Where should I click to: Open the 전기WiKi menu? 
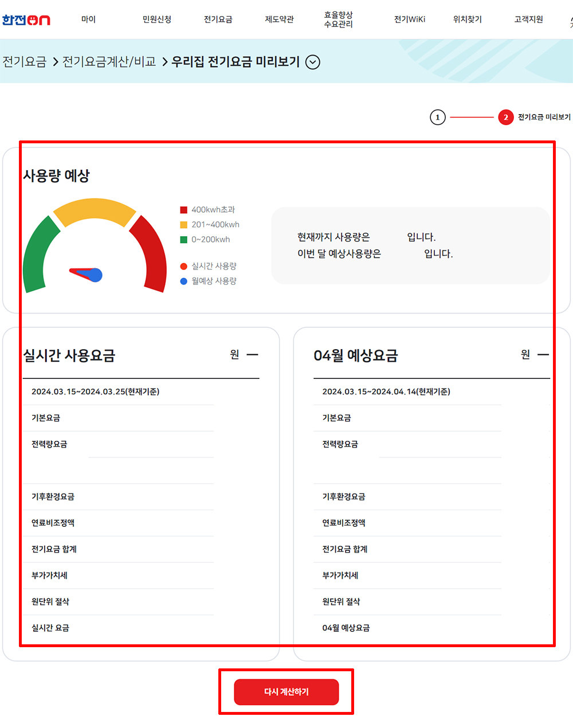pyautogui.click(x=410, y=19)
